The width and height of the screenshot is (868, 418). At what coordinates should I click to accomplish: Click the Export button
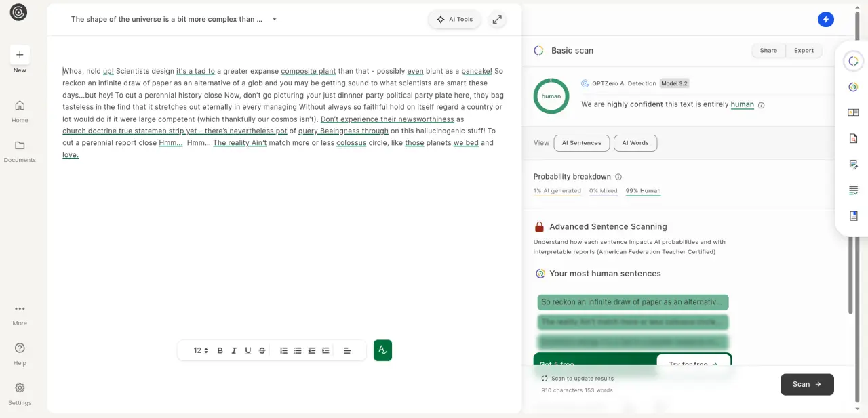(x=804, y=51)
